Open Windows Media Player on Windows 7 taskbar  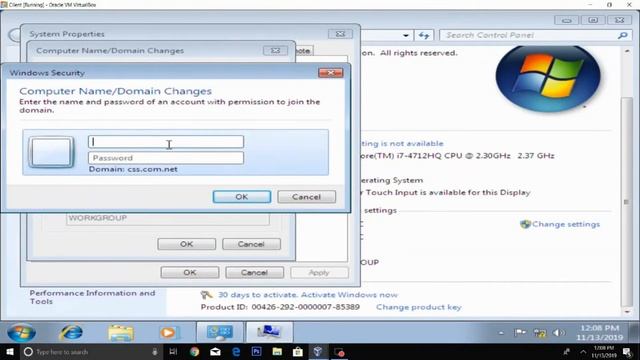point(169,333)
